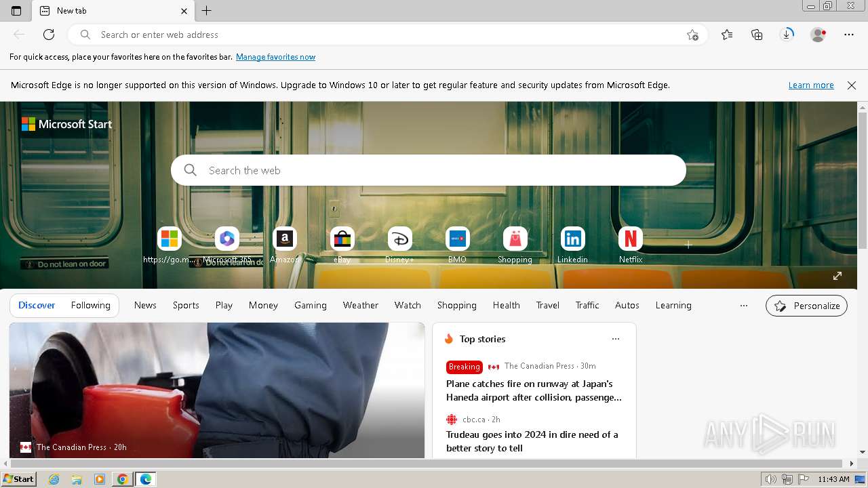
Task: Click the Microsoft Start logo
Action: (66, 124)
